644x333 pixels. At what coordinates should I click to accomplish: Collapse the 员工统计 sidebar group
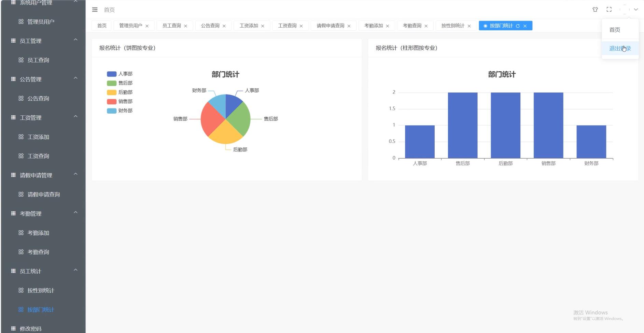click(x=43, y=271)
